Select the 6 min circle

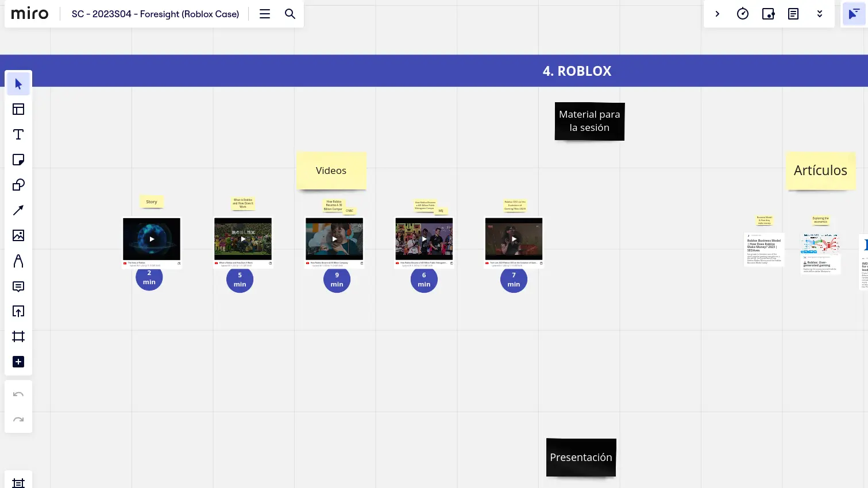click(424, 280)
